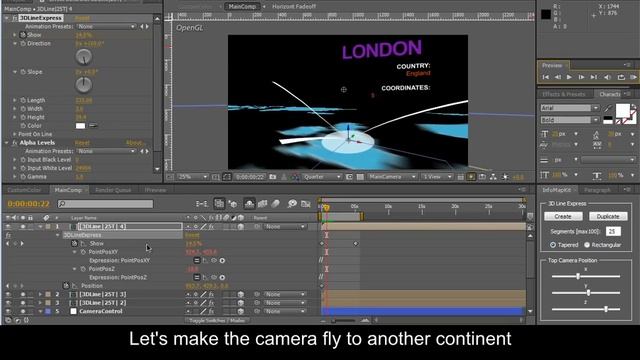This screenshot has width=640, height=360.
Task: Toggle the Draft 3D button in timeline
Action: 233,203
